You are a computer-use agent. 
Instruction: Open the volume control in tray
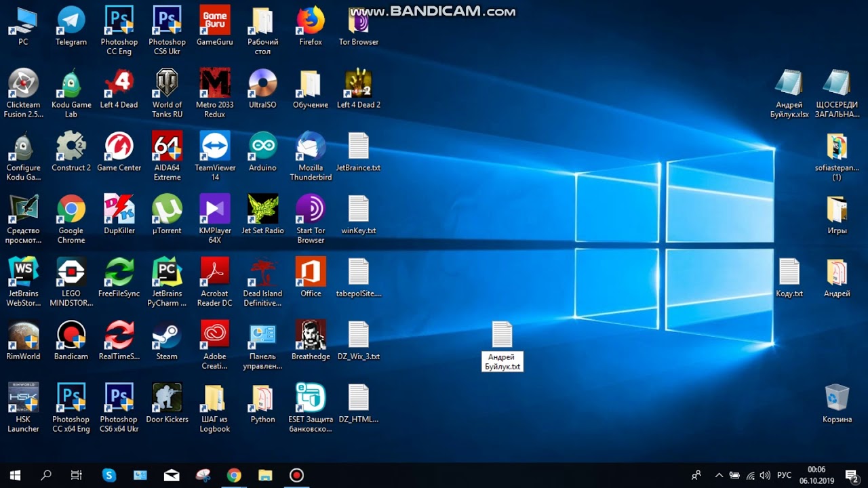pyautogui.click(x=766, y=475)
